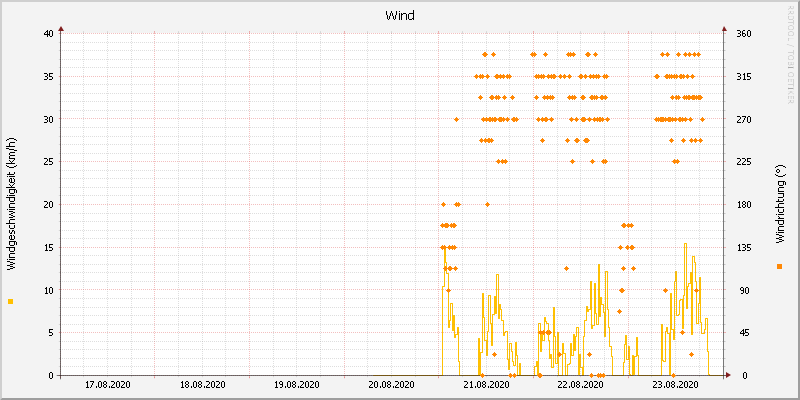
Task: Click the orange wind direction legend square
Action: point(779,266)
